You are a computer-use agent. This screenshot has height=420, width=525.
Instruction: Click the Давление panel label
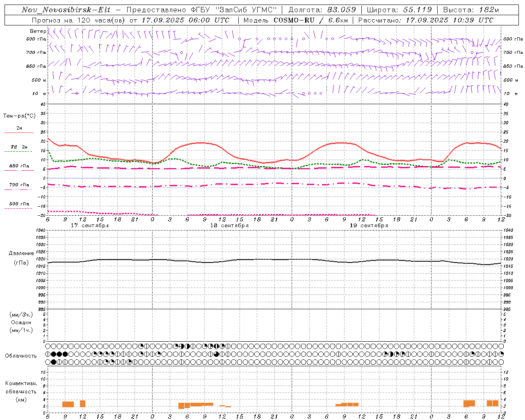tap(21, 253)
